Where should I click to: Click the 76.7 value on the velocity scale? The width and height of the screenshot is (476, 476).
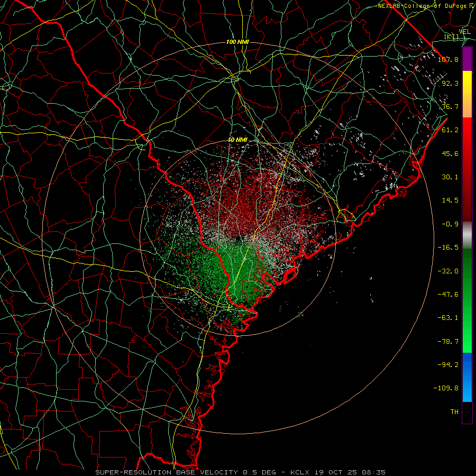point(450,106)
